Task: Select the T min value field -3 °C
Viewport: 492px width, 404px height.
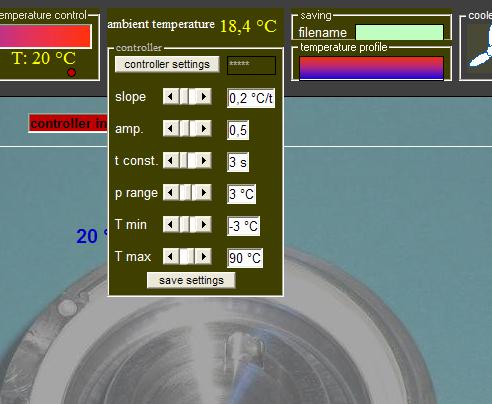Action: click(x=244, y=226)
